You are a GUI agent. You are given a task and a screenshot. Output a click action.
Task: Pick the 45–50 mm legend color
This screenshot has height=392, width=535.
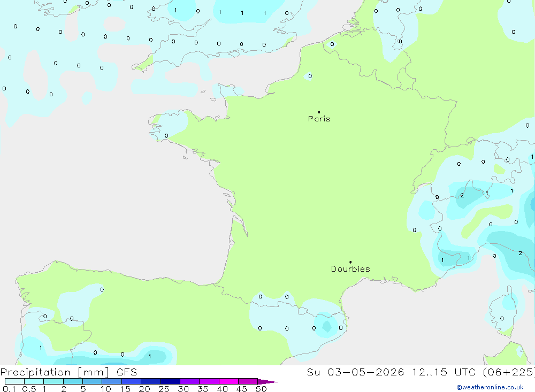248,381
